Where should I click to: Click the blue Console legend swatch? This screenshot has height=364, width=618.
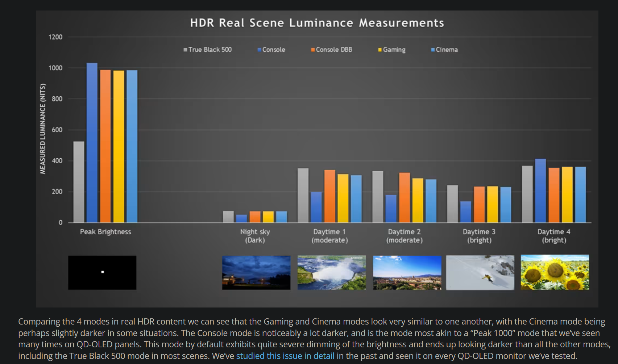259,50
